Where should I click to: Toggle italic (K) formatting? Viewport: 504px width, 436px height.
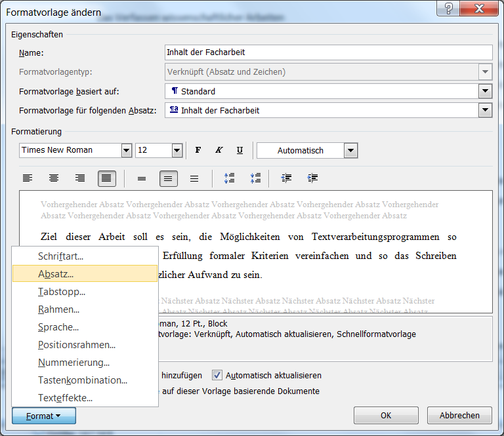pos(219,150)
